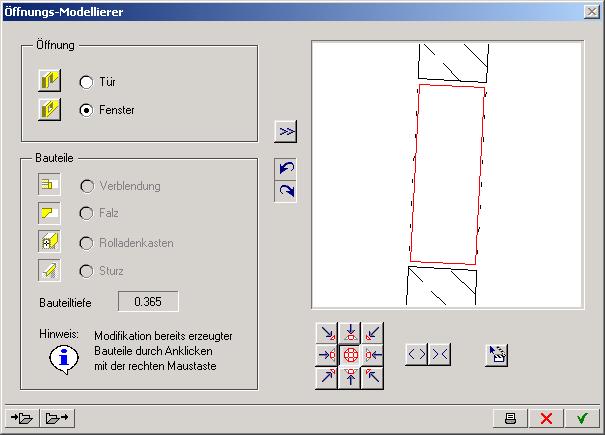605x435 pixels.
Task: Click the shrink view (> <) button
Action: [x=439, y=354]
